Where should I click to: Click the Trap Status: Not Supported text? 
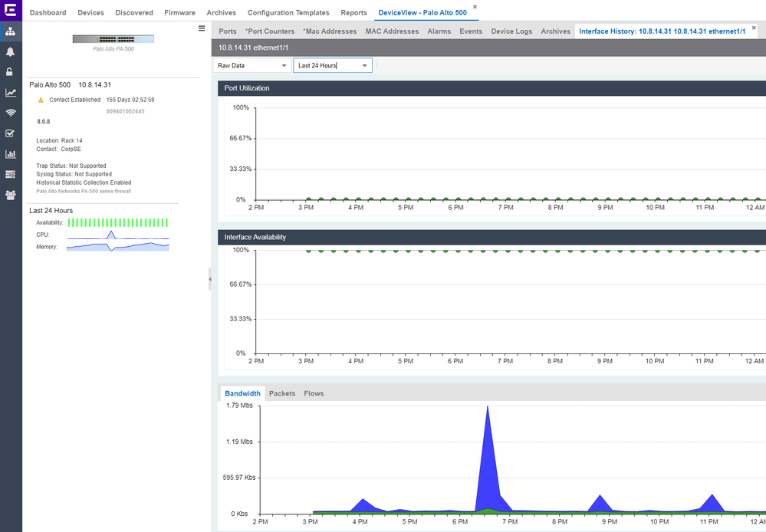(71, 166)
